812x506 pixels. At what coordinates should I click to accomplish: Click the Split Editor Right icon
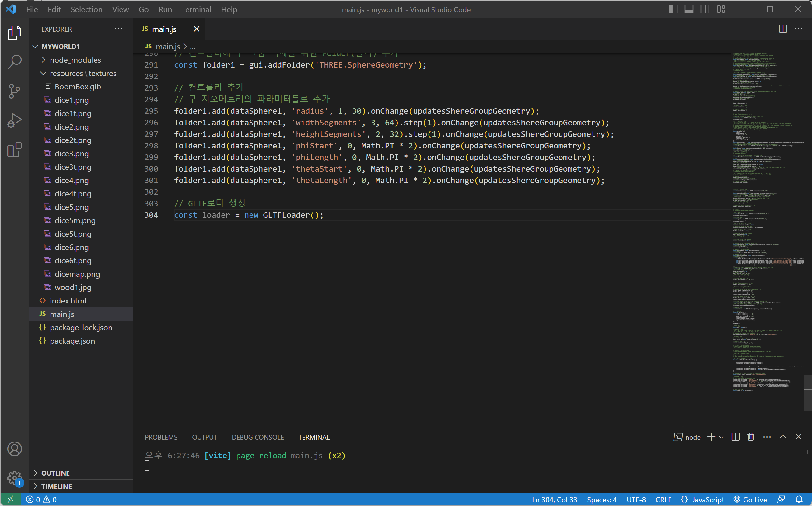pos(782,29)
